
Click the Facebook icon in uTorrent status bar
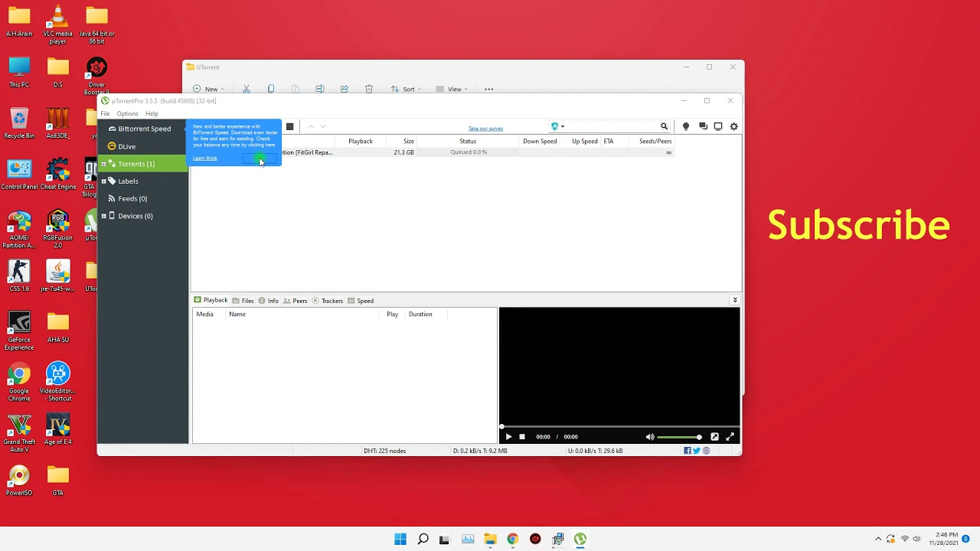[688, 451]
